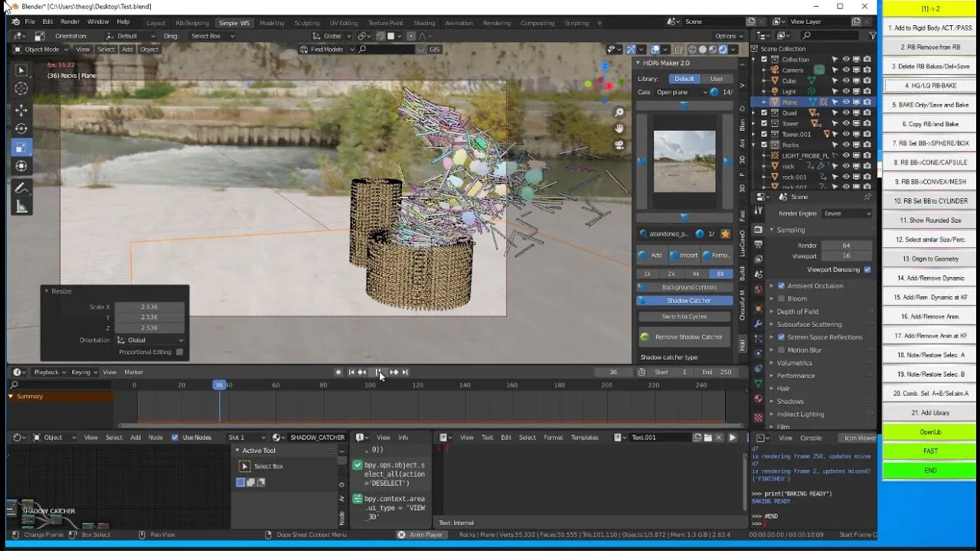Click Switch to Cycles button
The width and height of the screenshot is (980, 551).
click(x=684, y=317)
